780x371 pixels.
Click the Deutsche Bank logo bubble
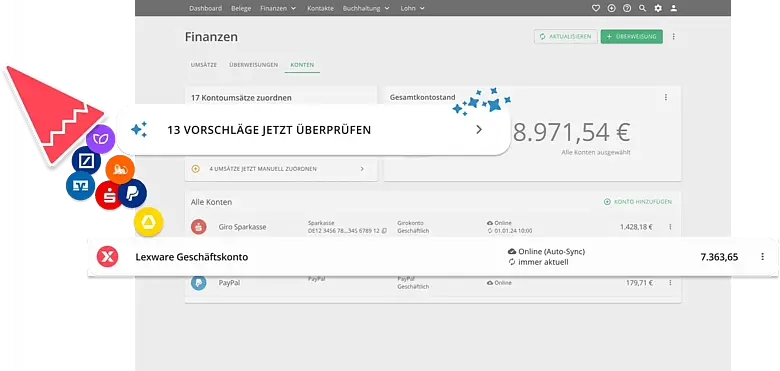tap(86, 161)
